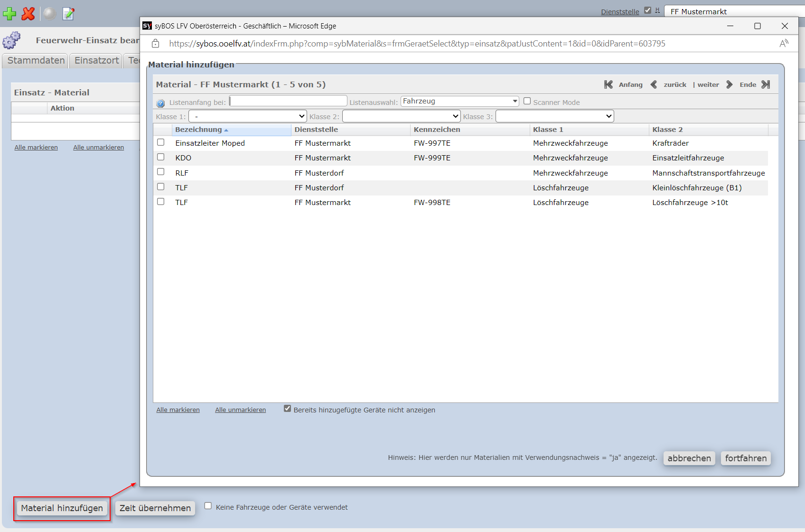This screenshot has width=805, height=532.
Task: Click the grey sphere status icon
Action: 49,14
